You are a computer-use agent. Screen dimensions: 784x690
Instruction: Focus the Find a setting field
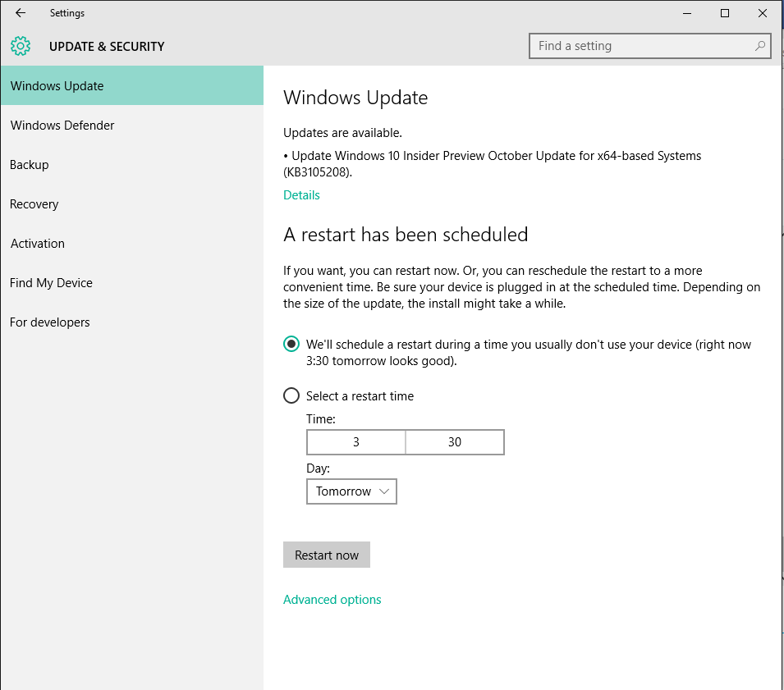coord(649,46)
